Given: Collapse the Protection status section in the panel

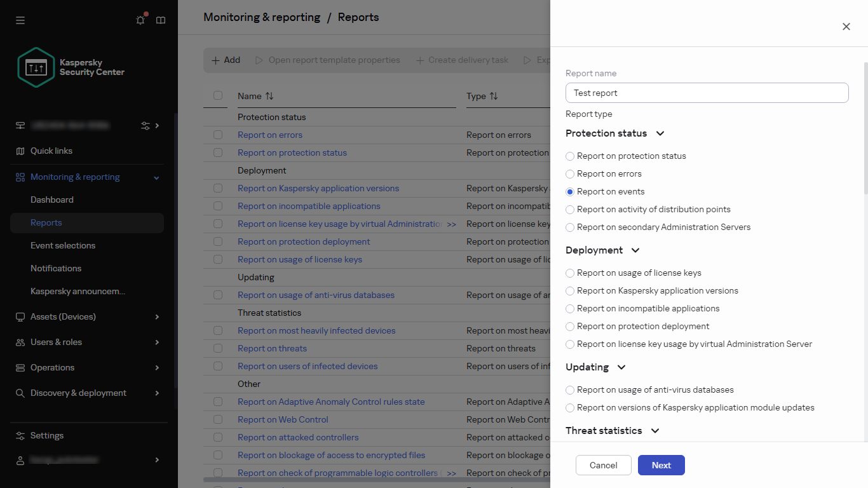Looking at the screenshot, I should pyautogui.click(x=660, y=133).
